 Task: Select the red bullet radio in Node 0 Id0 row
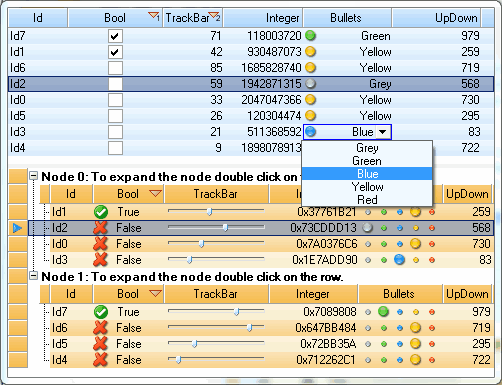432,244
